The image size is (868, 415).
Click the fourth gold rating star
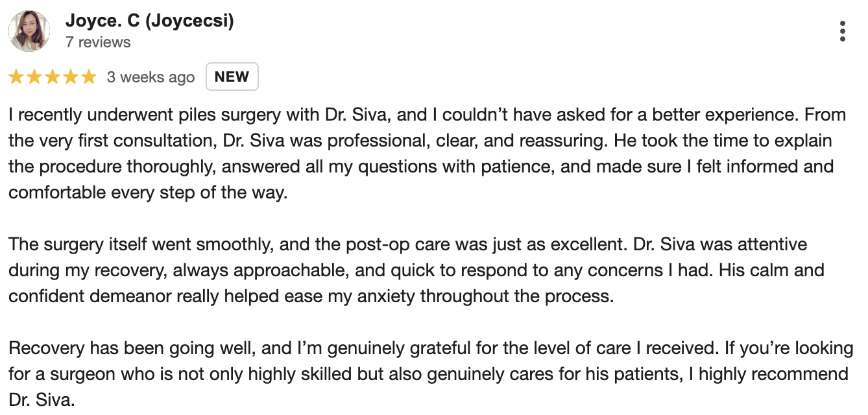[x=71, y=77]
